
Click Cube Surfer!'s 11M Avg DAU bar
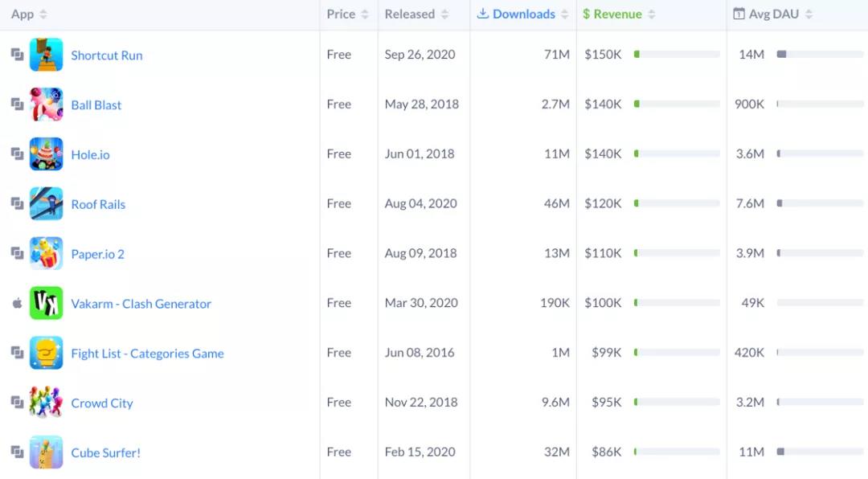pos(820,452)
